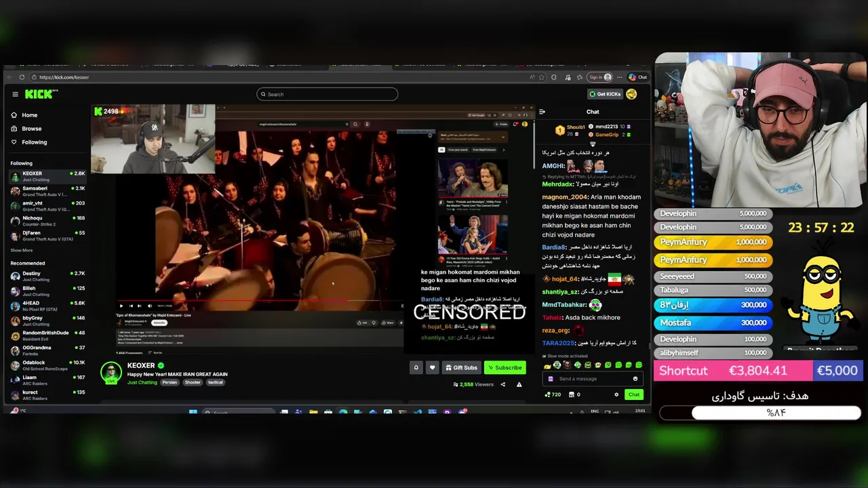
Task: Add the page to favorites with the star icon
Action: click(x=541, y=77)
